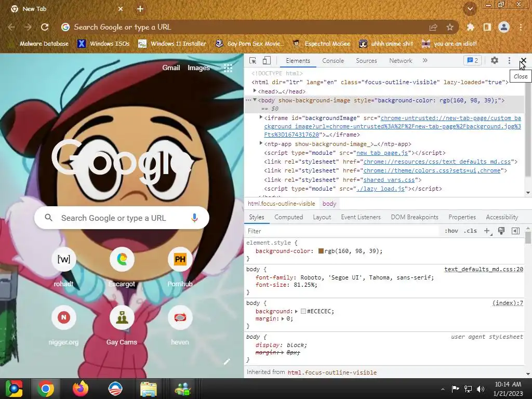532x399 pixels.
Task: Open the 2 issues counter badge
Action: coord(473,61)
